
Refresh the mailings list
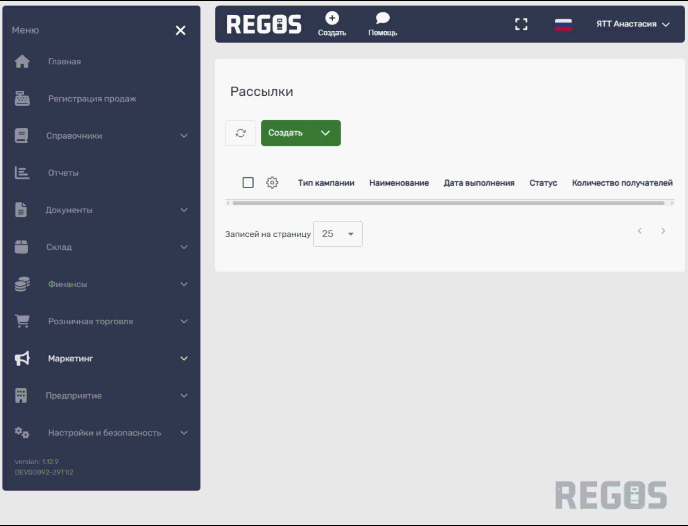(x=240, y=133)
